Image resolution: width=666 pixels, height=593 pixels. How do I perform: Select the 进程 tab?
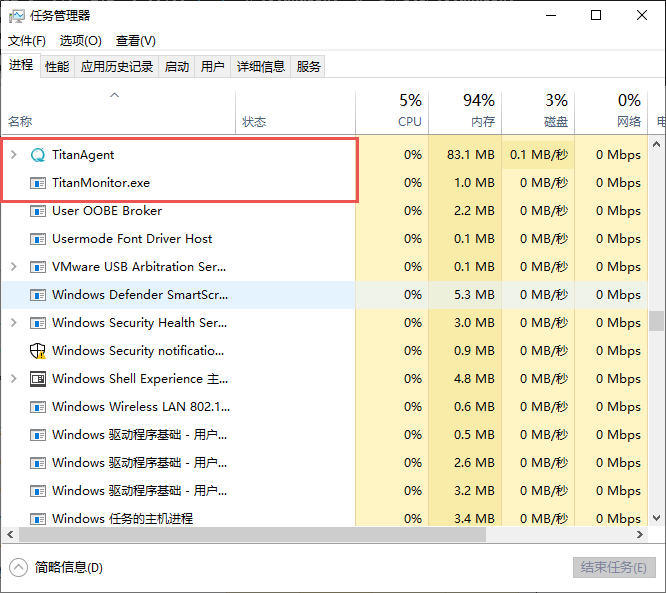click(x=21, y=65)
